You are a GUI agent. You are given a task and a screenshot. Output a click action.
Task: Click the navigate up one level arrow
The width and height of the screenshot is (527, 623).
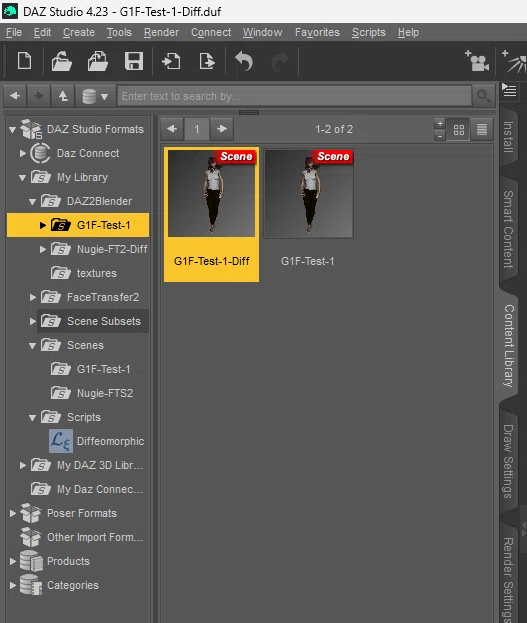63,96
